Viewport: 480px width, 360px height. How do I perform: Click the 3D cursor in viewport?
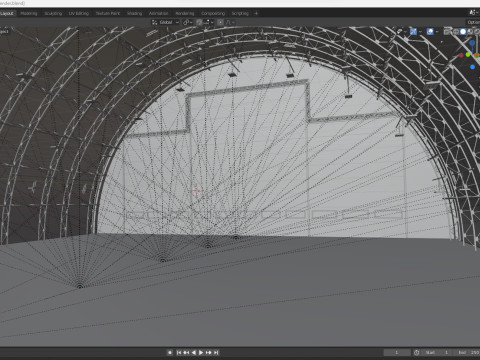pos(197,191)
